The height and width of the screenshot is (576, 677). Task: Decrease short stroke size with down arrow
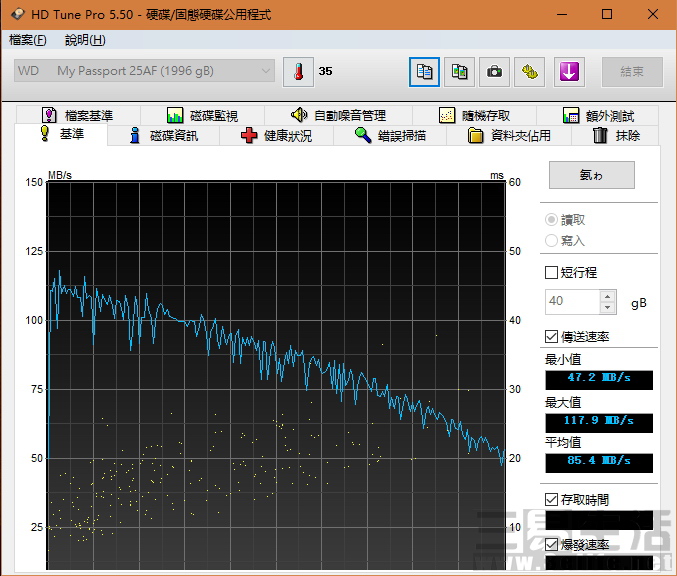(607, 307)
